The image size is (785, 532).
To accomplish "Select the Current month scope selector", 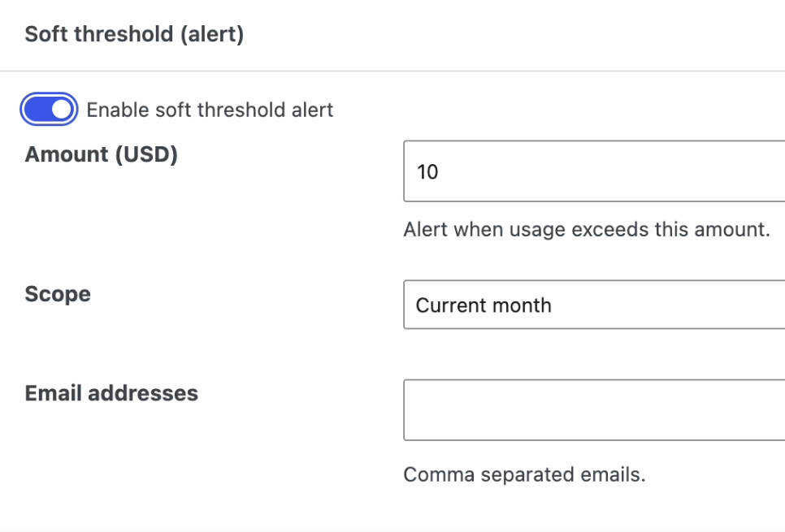I will (569, 305).
